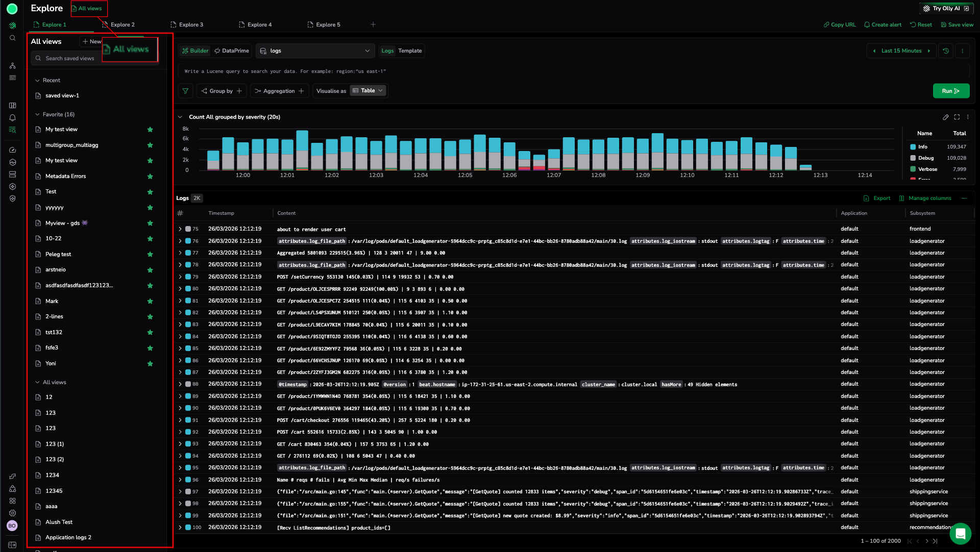Unfavorite the Metadata Errors view star
The image size is (980, 552).
pyautogui.click(x=150, y=177)
